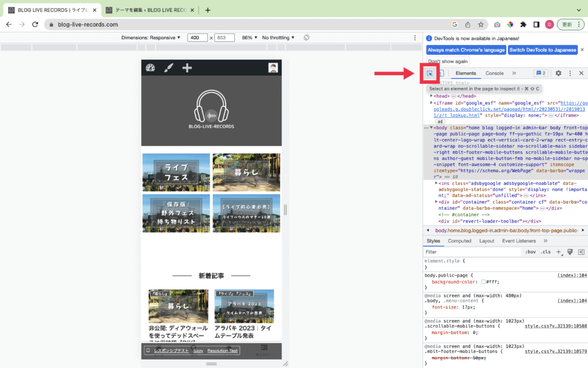The width and height of the screenshot is (588, 368).
Task: Open the Layout tab
Action: [x=487, y=241]
